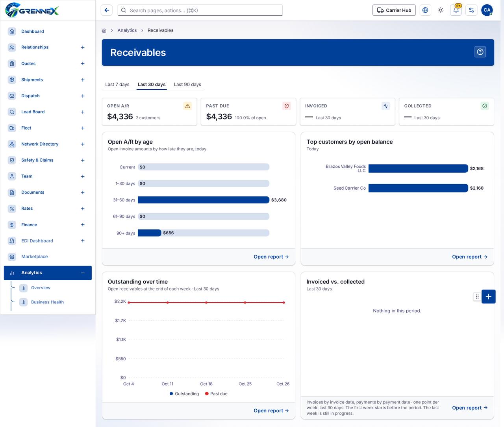Open the Overview analytics page

[41, 288]
